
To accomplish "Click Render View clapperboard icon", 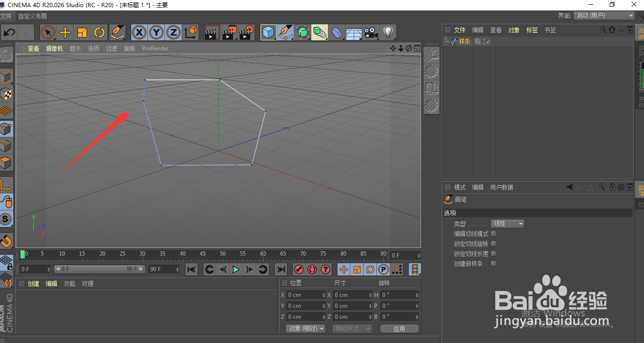I will (212, 32).
